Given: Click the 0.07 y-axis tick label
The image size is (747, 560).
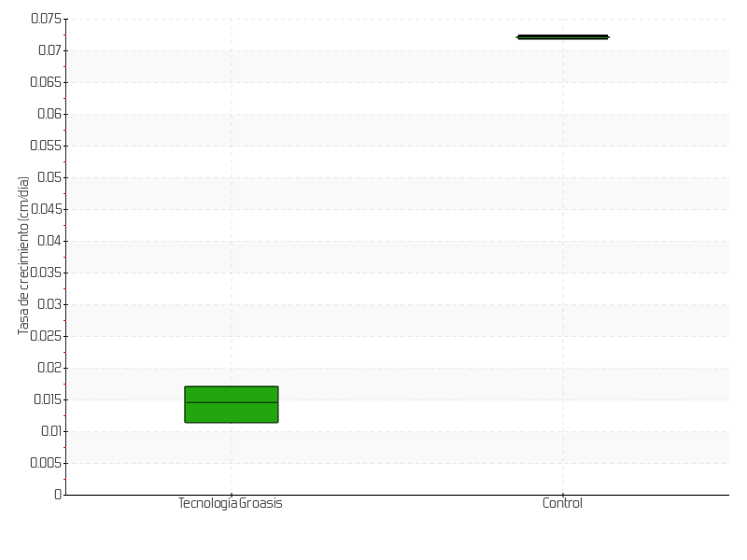Looking at the screenshot, I should 49,50.
